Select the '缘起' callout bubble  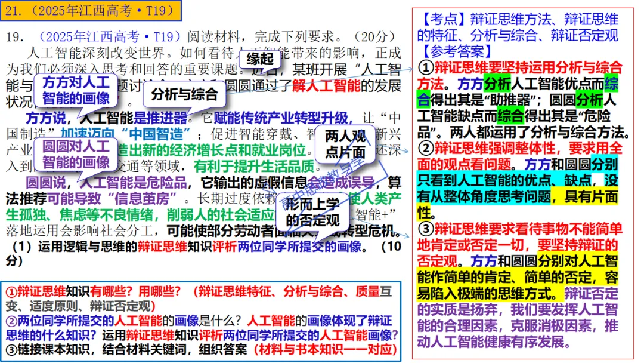click(259, 59)
